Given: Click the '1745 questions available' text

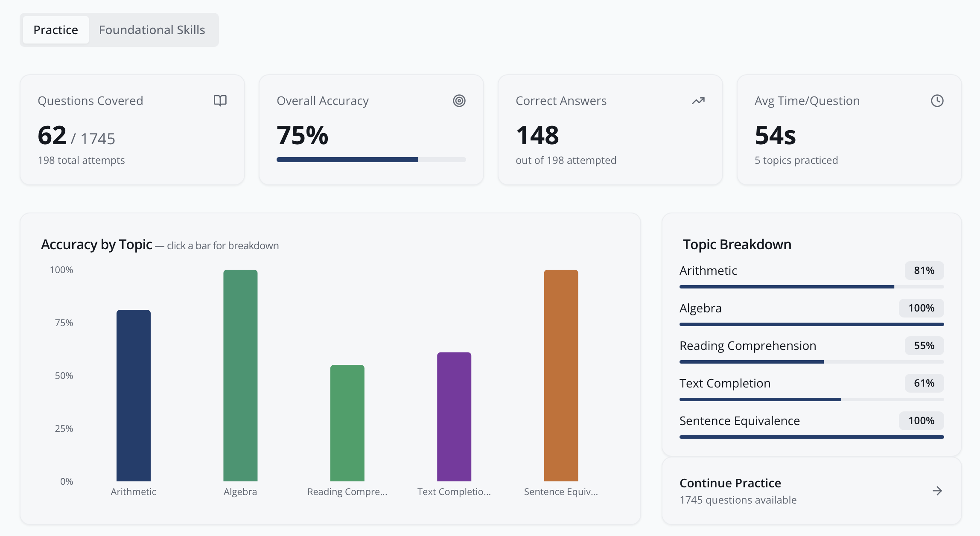Looking at the screenshot, I should coord(738,500).
